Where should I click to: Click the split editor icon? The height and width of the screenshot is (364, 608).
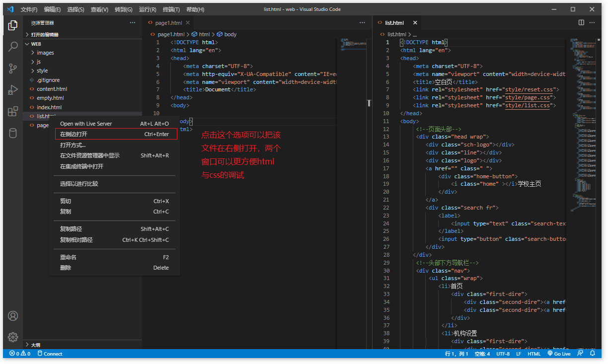point(581,22)
